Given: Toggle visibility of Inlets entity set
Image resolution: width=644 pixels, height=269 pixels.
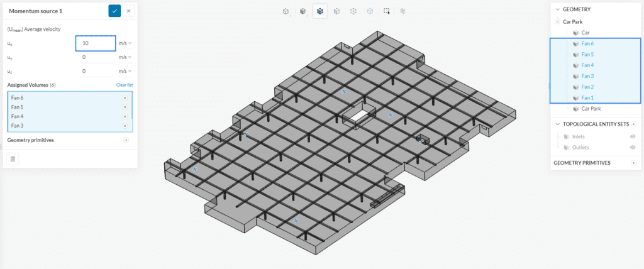Looking at the screenshot, I should (x=633, y=136).
